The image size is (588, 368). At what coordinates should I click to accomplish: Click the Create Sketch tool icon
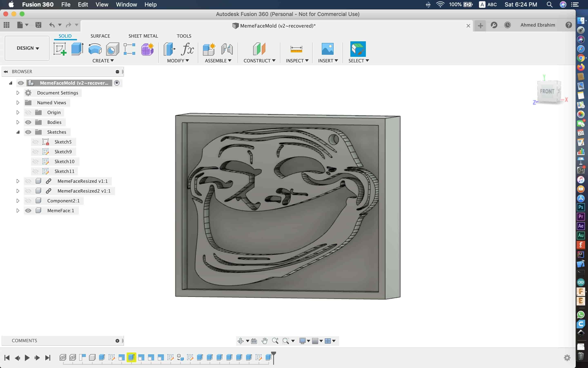(60, 49)
